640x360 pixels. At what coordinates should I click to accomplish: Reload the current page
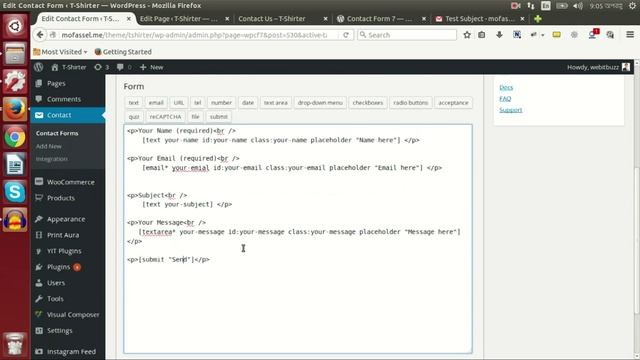(x=346, y=35)
